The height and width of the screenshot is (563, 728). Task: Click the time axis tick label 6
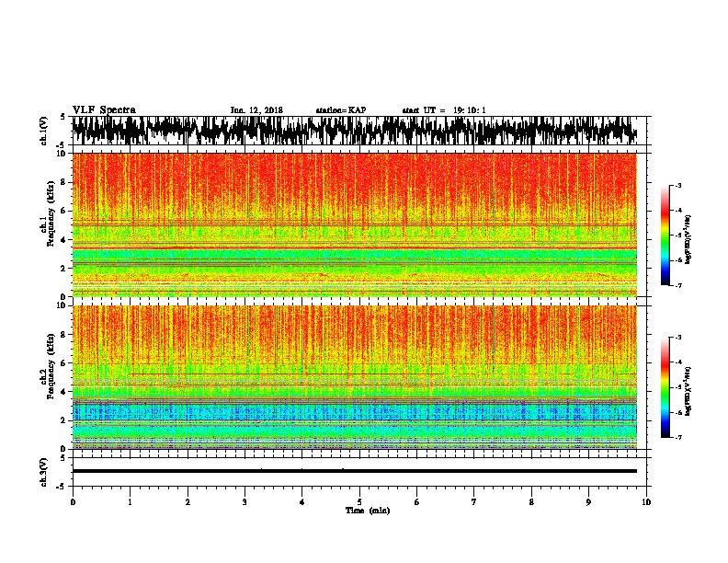[x=417, y=502]
